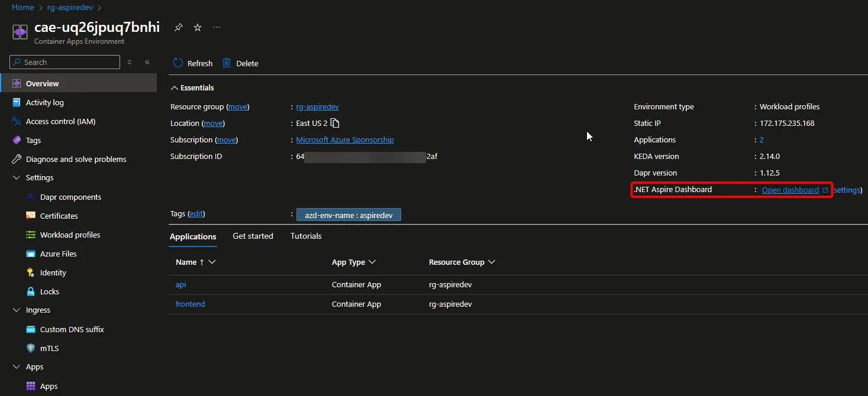Click the Overview icon in the sidebar

point(16,83)
